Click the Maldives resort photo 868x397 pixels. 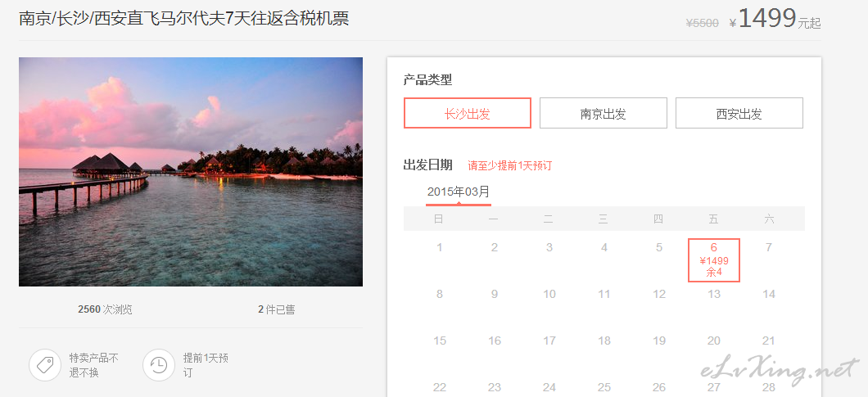click(x=191, y=172)
